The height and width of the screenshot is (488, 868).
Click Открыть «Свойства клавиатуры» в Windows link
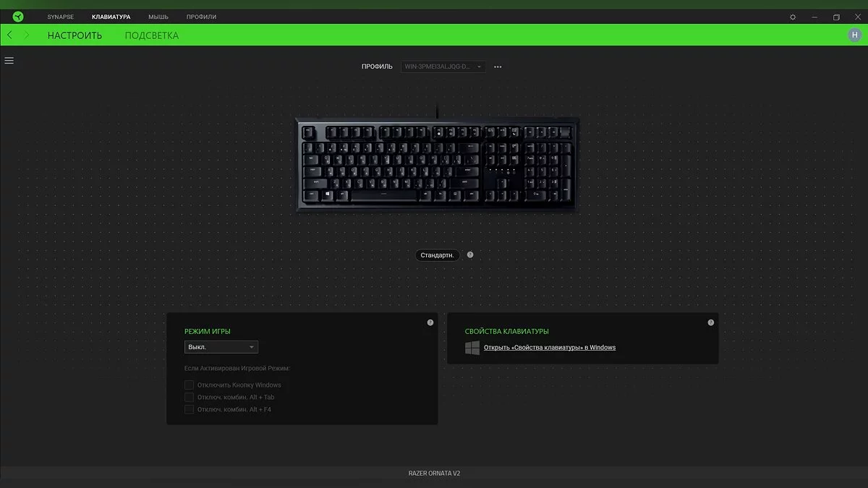(550, 348)
